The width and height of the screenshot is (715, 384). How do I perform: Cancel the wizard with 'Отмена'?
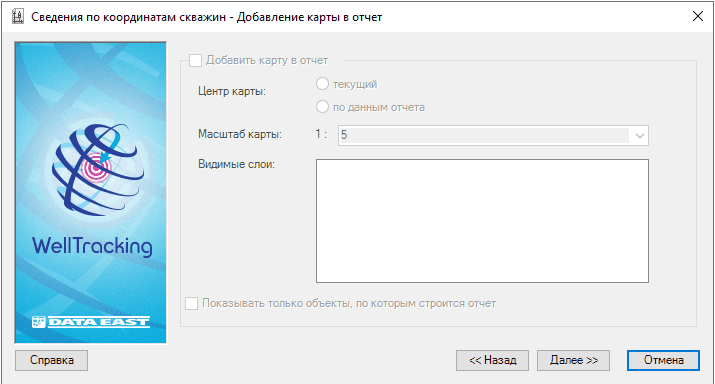click(663, 360)
